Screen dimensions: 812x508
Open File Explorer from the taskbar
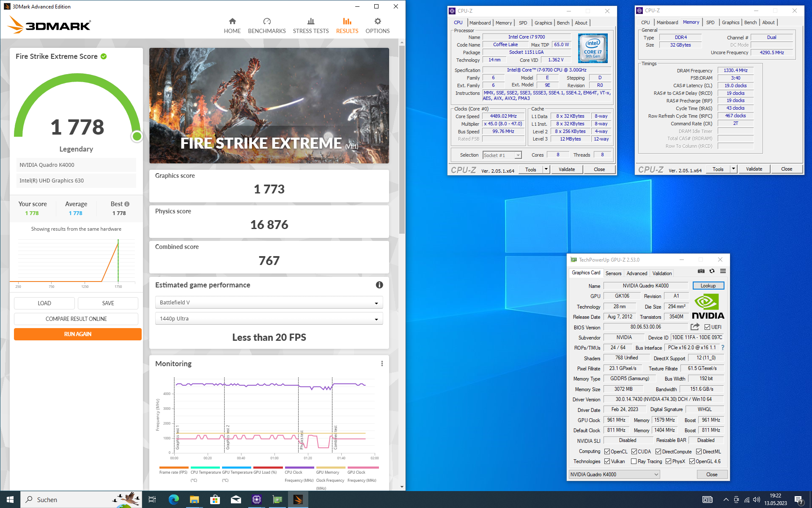click(194, 500)
